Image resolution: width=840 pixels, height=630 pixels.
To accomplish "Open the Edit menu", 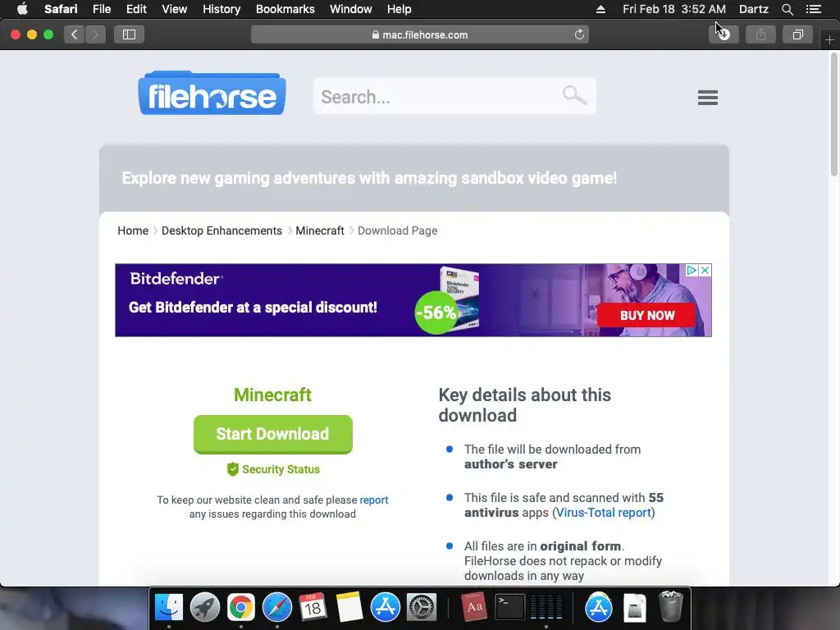I will pos(136,9).
